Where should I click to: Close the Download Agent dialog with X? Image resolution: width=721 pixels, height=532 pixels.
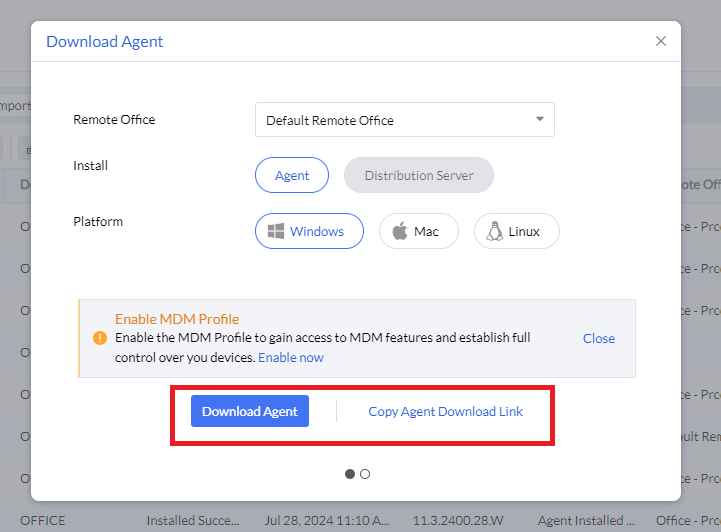[x=660, y=41]
